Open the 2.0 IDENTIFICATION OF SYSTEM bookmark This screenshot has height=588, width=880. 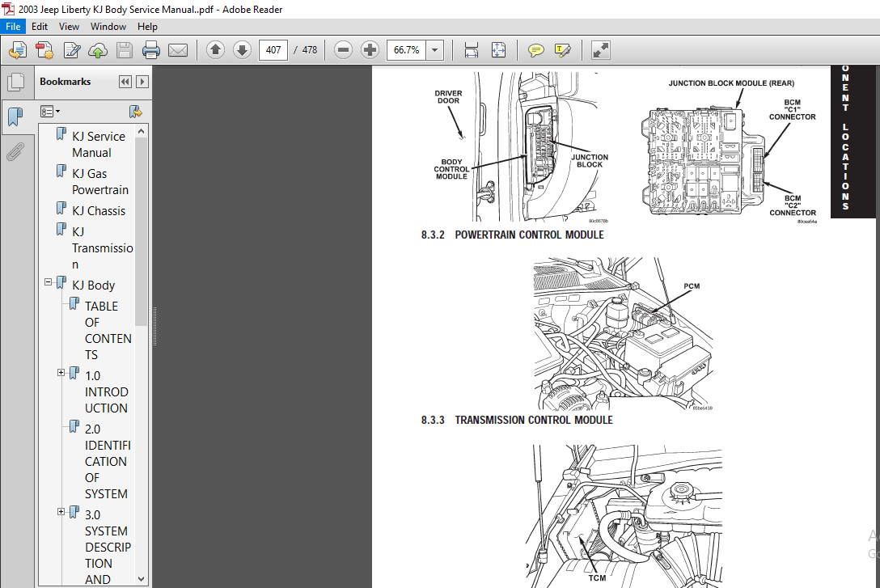point(108,461)
